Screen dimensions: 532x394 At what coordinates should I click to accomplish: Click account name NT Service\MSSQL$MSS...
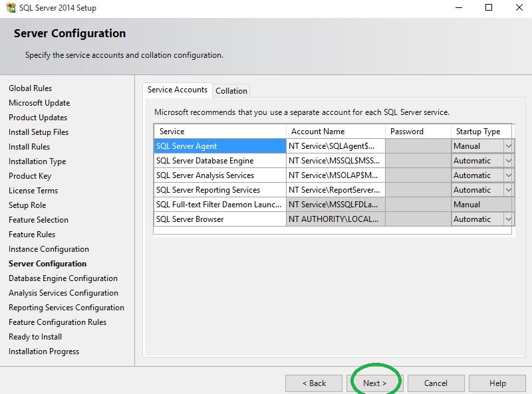[x=336, y=161]
